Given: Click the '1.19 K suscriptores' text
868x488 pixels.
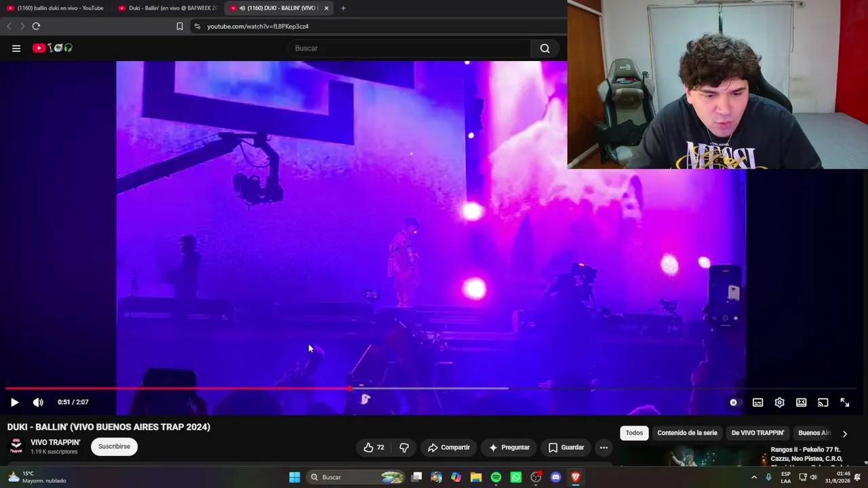Looking at the screenshot, I should coord(54,451).
